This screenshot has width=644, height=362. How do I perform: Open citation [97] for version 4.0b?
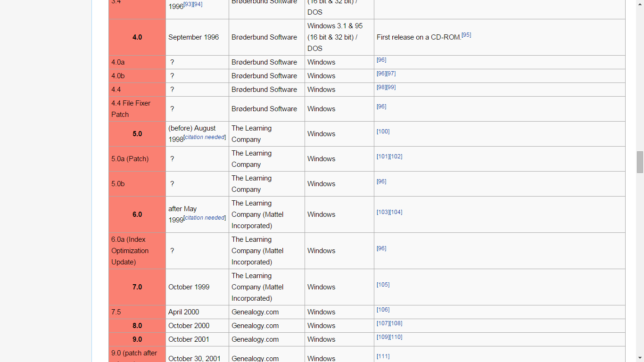[x=392, y=74]
